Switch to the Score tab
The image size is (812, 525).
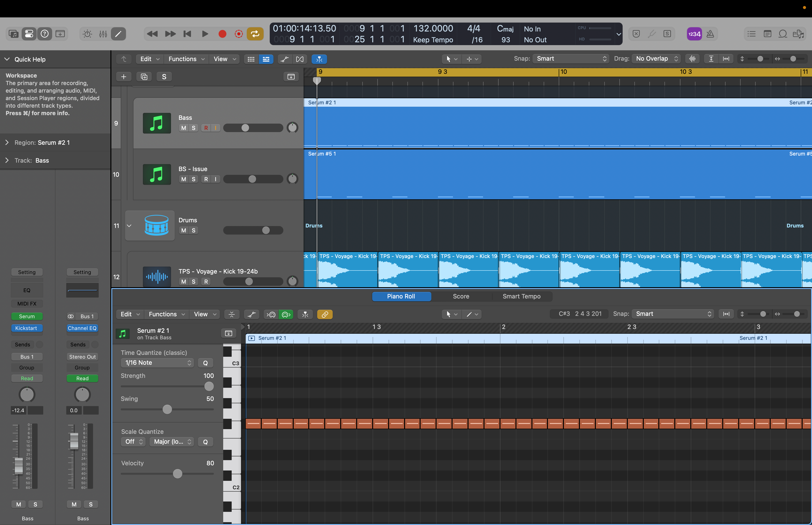[x=461, y=296]
